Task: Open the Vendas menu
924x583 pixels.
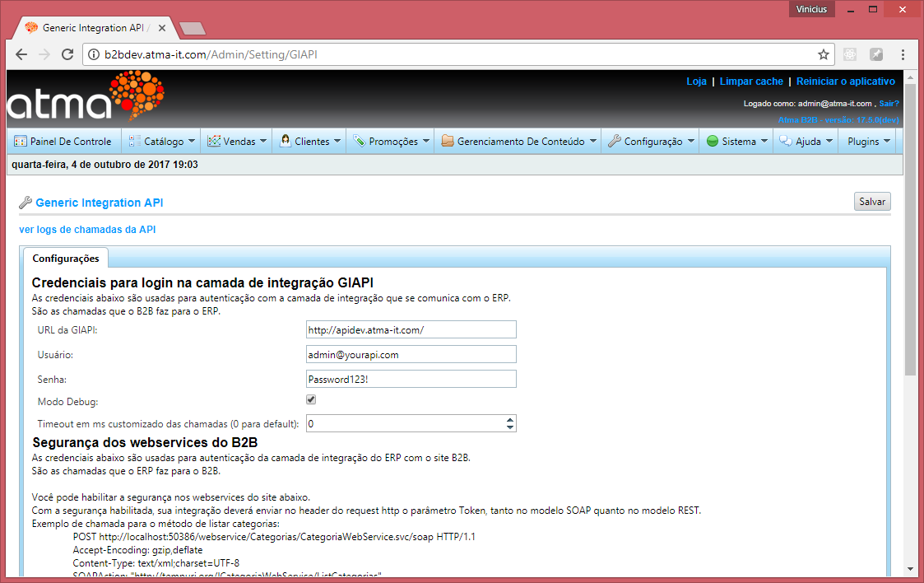Action: pos(237,142)
